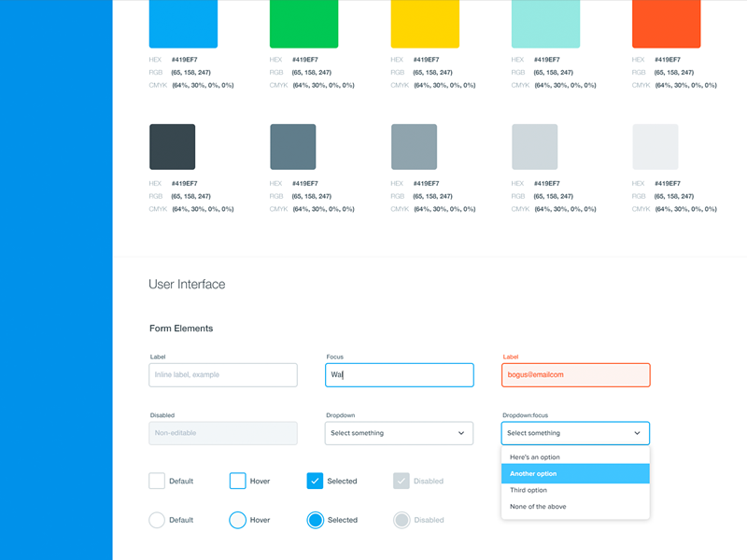Select None of the above option
The width and height of the screenshot is (747, 560).
coord(574,506)
